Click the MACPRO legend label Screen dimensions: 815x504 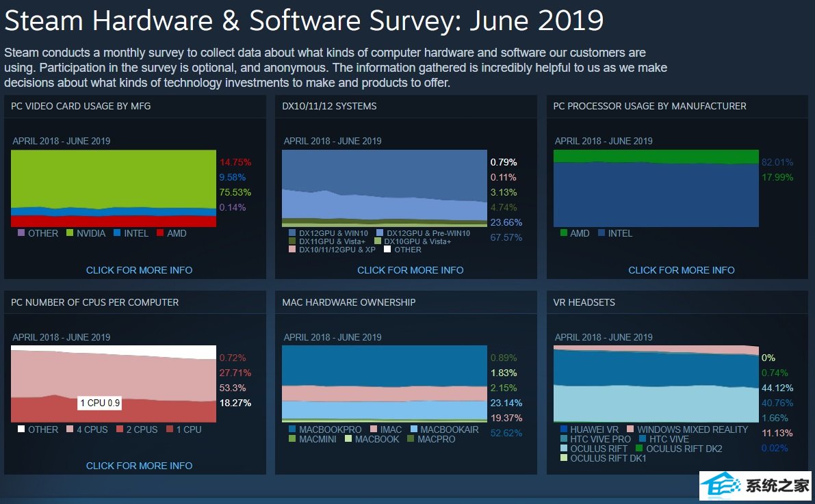436,439
